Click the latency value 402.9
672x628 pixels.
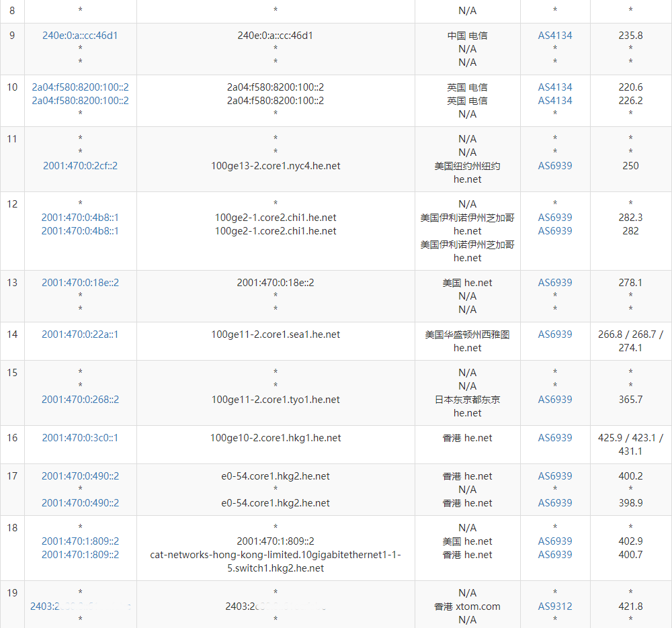630,541
